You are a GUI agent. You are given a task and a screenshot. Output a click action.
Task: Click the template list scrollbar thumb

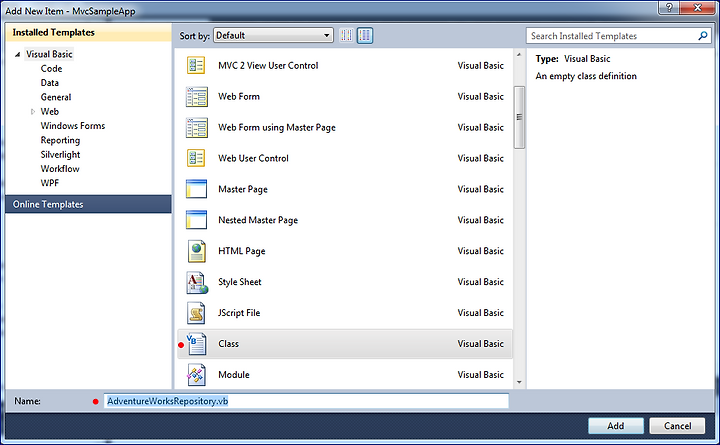[x=519, y=117]
